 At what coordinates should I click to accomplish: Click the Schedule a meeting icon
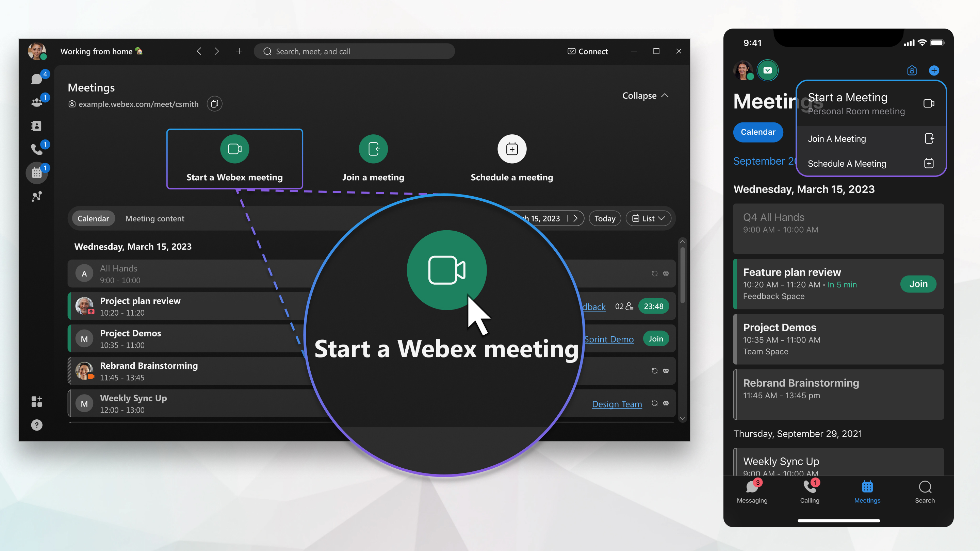(511, 149)
